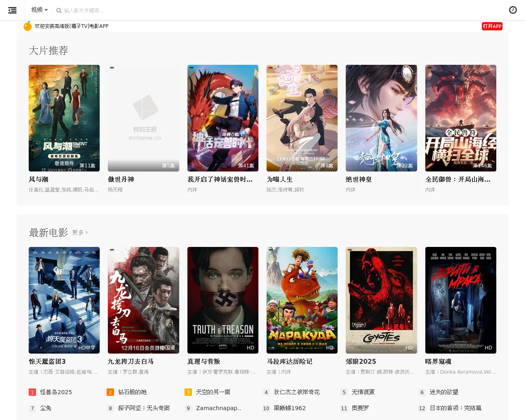Screen dimensions: 525x420
Task: Click the 真理与背叛 title link
Action: tap(204, 361)
